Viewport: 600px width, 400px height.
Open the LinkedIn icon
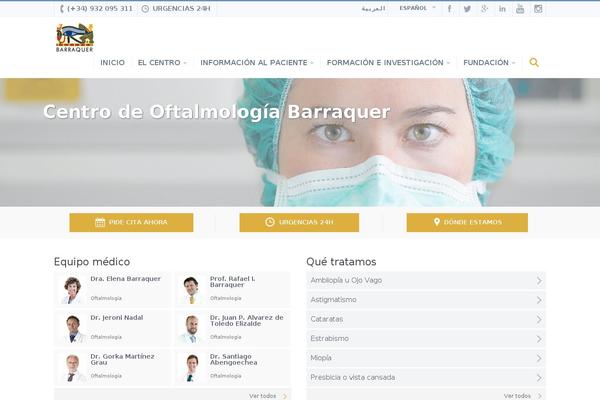502,9
